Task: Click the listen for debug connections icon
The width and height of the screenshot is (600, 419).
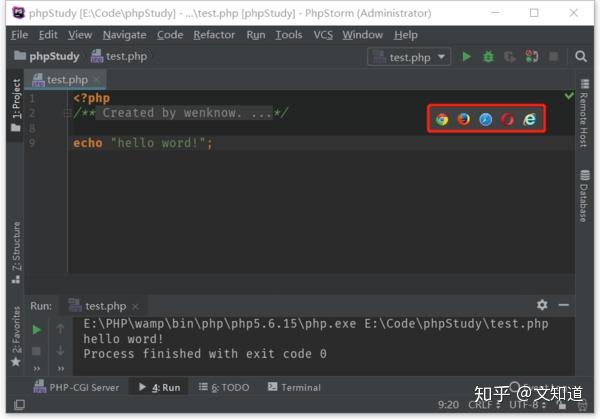Action: pos(532,57)
